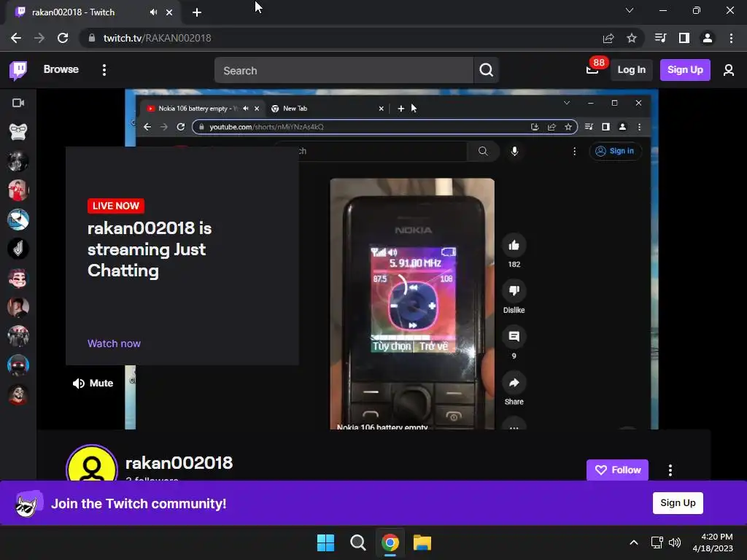Open the user account menu icon
The image size is (747, 560).
pos(729,71)
